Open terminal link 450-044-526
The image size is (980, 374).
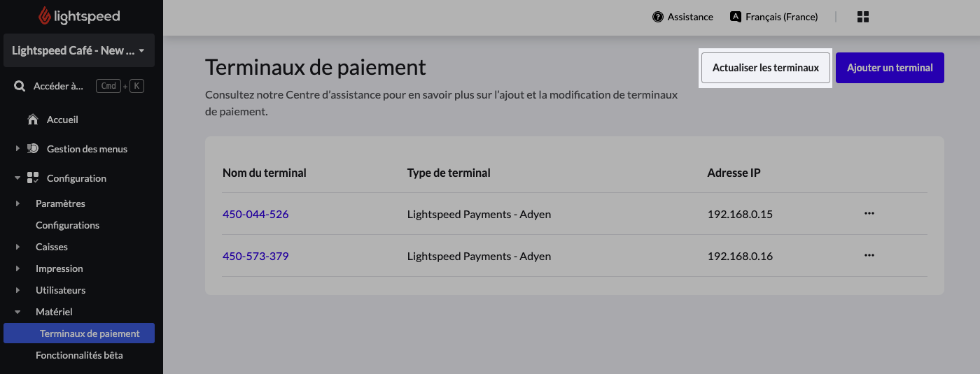255,214
